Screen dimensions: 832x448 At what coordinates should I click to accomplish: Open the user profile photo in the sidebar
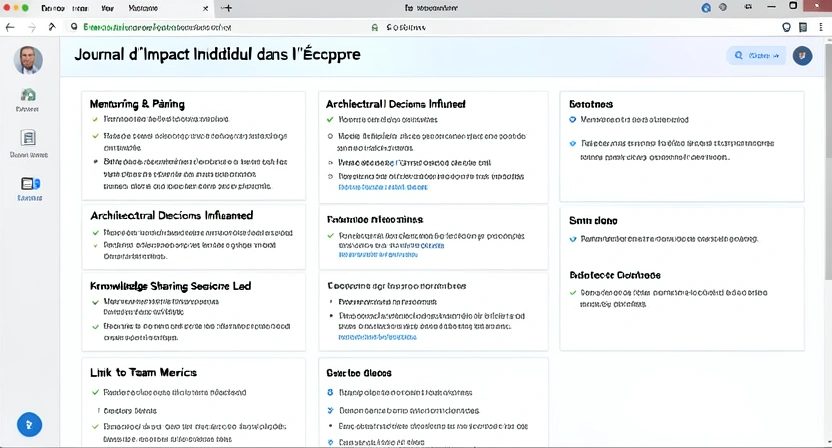[x=28, y=59]
